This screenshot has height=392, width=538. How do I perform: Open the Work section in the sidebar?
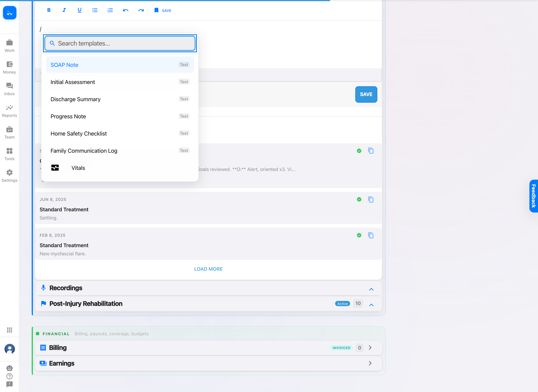point(10,46)
